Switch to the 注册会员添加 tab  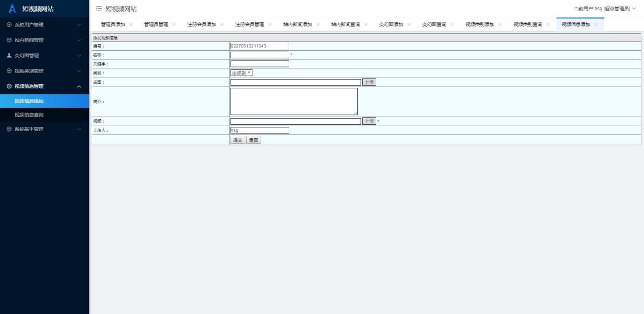[202, 25]
